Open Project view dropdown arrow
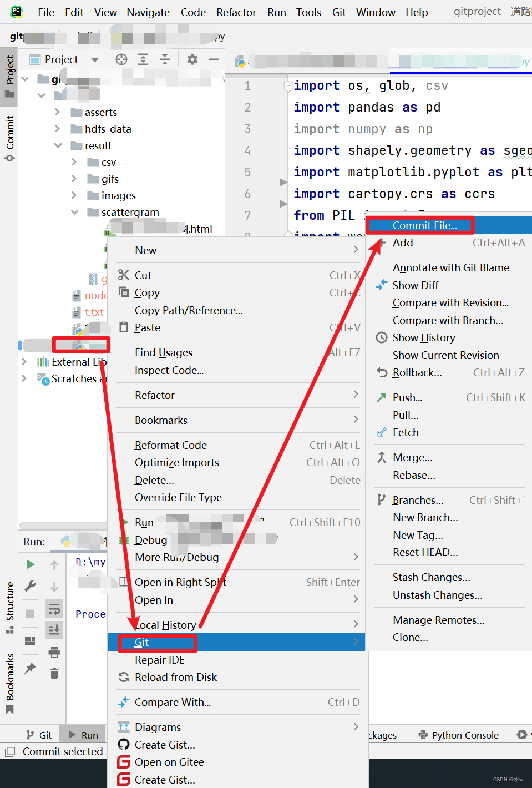The image size is (532, 788). (x=95, y=60)
